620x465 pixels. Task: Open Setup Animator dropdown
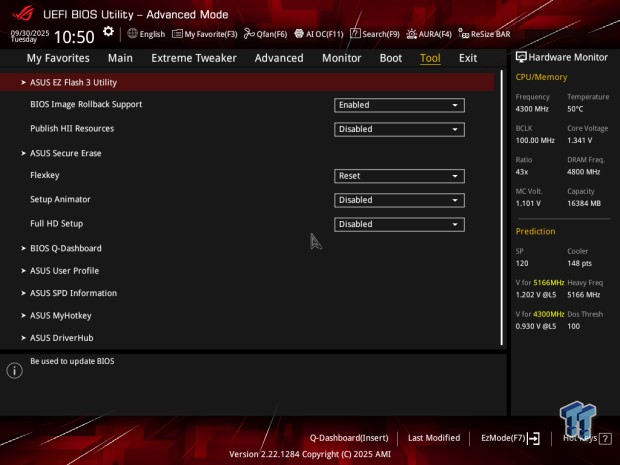pos(399,200)
